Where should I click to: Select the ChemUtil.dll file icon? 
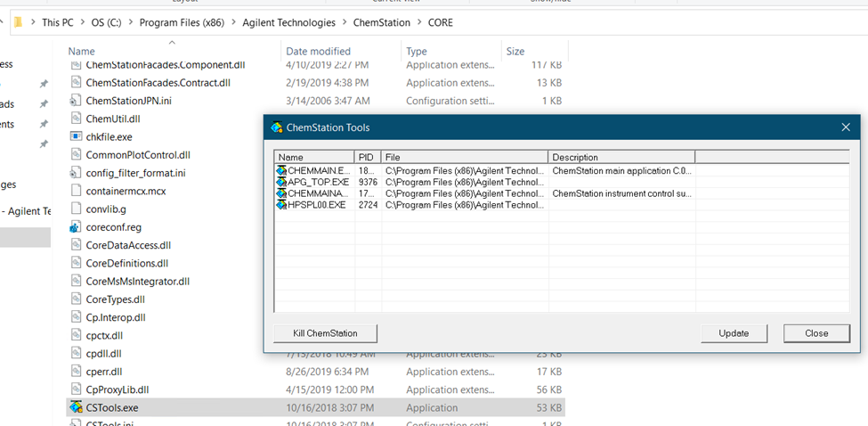pos(76,119)
